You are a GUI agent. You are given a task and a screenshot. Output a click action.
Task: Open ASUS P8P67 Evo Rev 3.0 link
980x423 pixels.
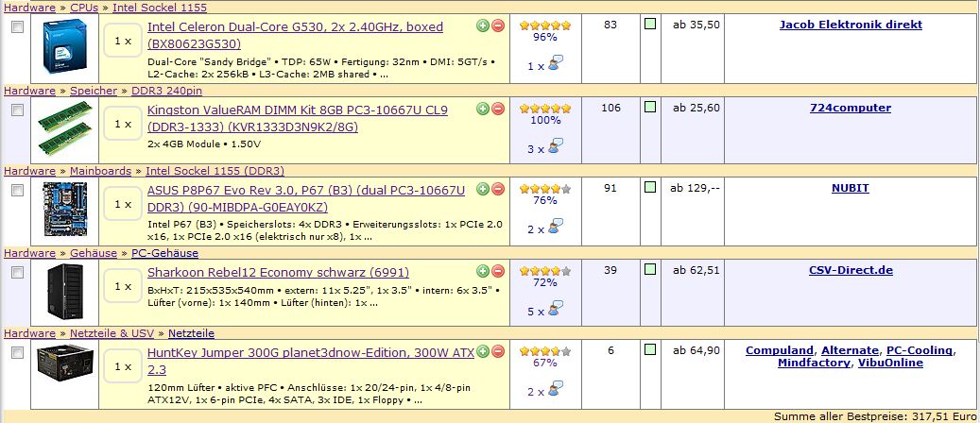click(x=306, y=198)
